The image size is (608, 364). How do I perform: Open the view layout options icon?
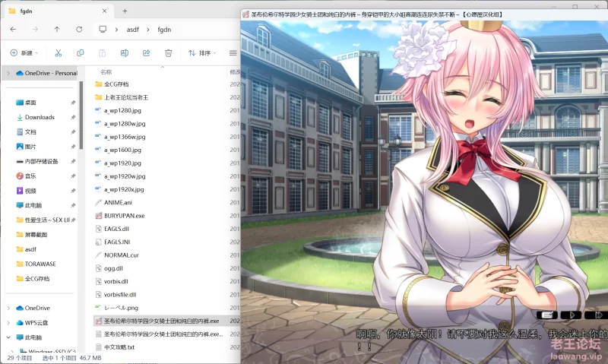pos(233,53)
